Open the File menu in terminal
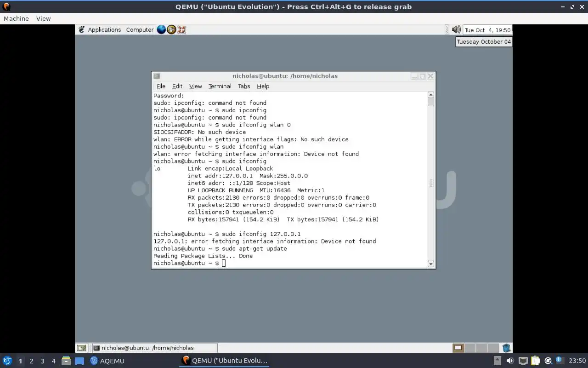This screenshot has height=368, width=588. (x=161, y=86)
